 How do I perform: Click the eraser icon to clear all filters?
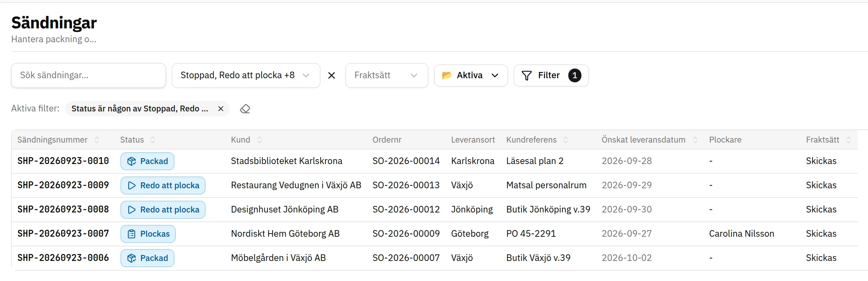[x=245, y=109]
